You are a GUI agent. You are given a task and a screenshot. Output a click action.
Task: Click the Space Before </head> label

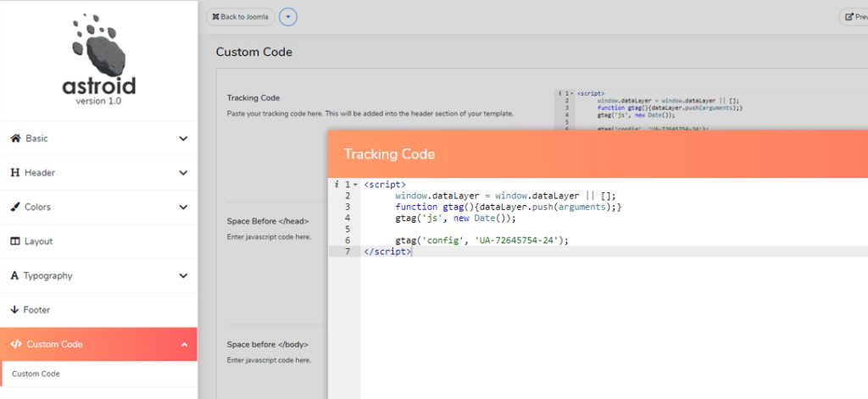pyautogui.click(x=268, y=221)
